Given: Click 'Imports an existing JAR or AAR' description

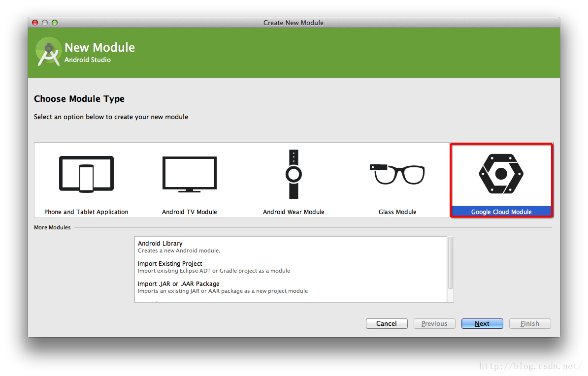Looking at the screenshot, I should [223, 291].
